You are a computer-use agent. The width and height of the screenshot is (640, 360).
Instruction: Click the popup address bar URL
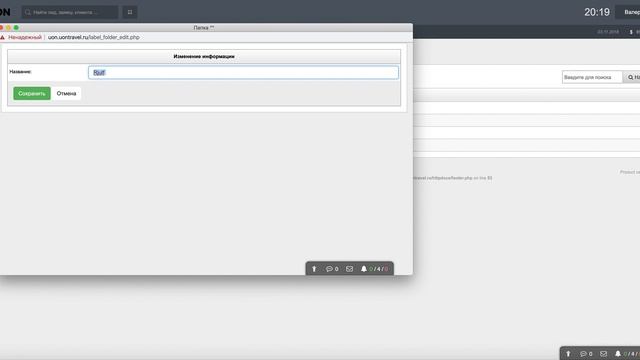94,37
